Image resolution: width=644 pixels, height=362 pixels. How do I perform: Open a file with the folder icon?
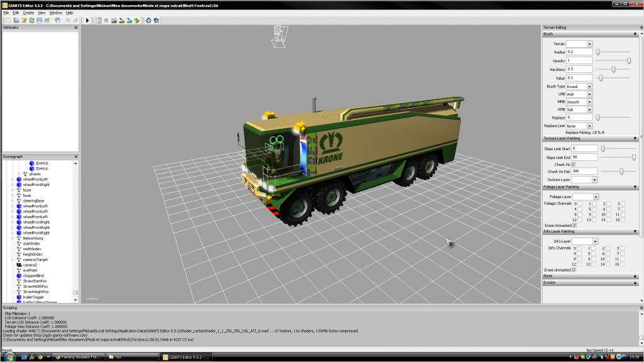tap(16, 21)
